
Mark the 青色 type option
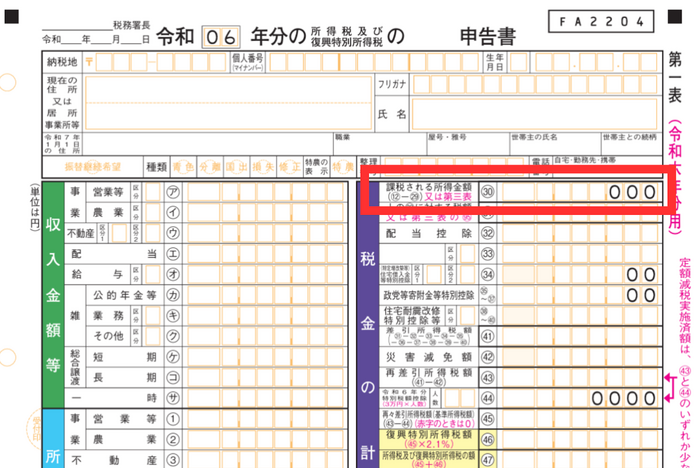(x=183, y=167)
